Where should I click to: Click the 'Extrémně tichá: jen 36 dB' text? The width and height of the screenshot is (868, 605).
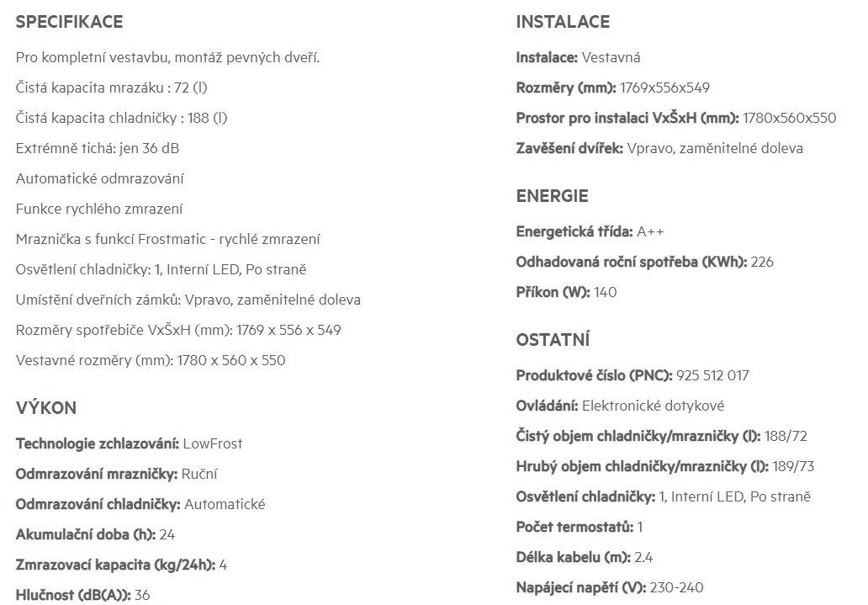(98, 148)
